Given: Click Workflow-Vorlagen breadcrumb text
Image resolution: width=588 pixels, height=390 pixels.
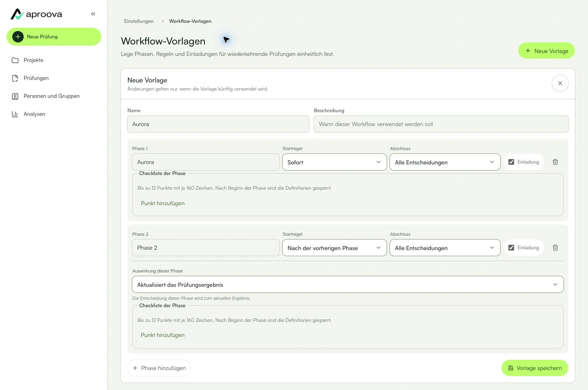Looking at the screenshot, I should pyautogui.click(x=190, y=21).
